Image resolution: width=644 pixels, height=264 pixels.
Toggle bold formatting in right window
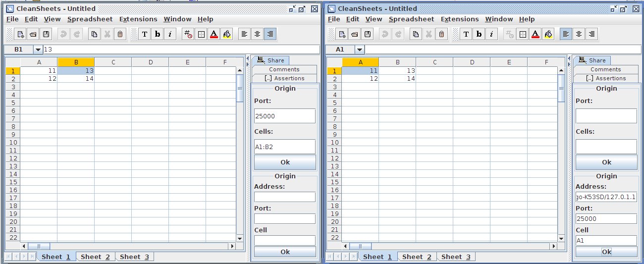(479, 34)
